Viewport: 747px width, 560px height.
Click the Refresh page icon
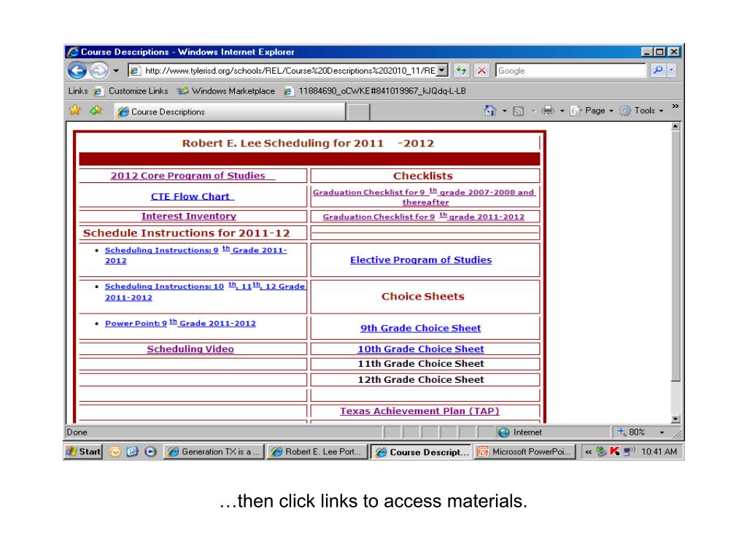pos(461,71)
